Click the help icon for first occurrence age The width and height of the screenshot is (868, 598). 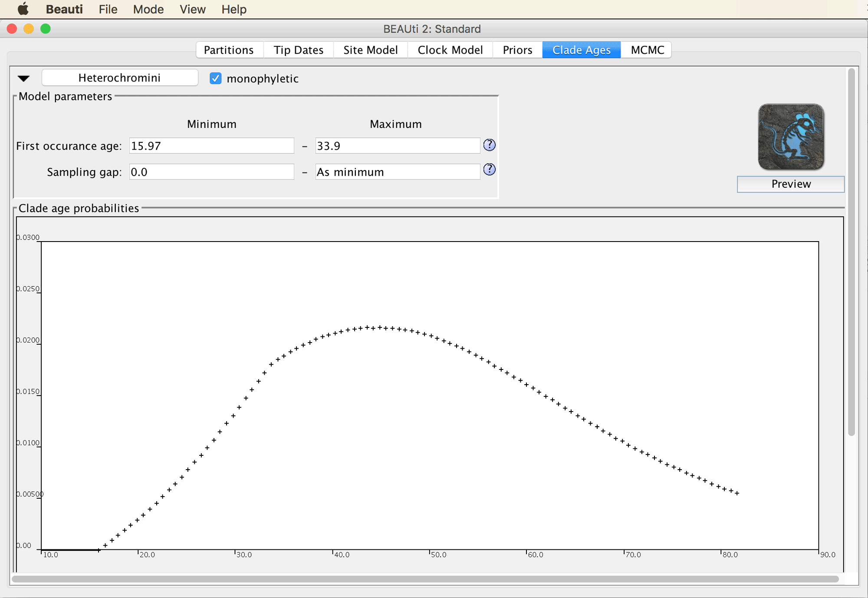[x=489, y=145]
